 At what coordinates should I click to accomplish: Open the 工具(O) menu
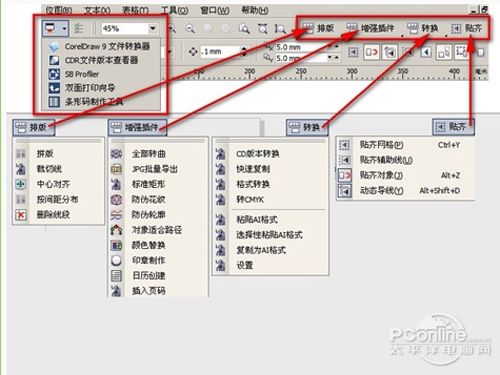click(175, 10)
